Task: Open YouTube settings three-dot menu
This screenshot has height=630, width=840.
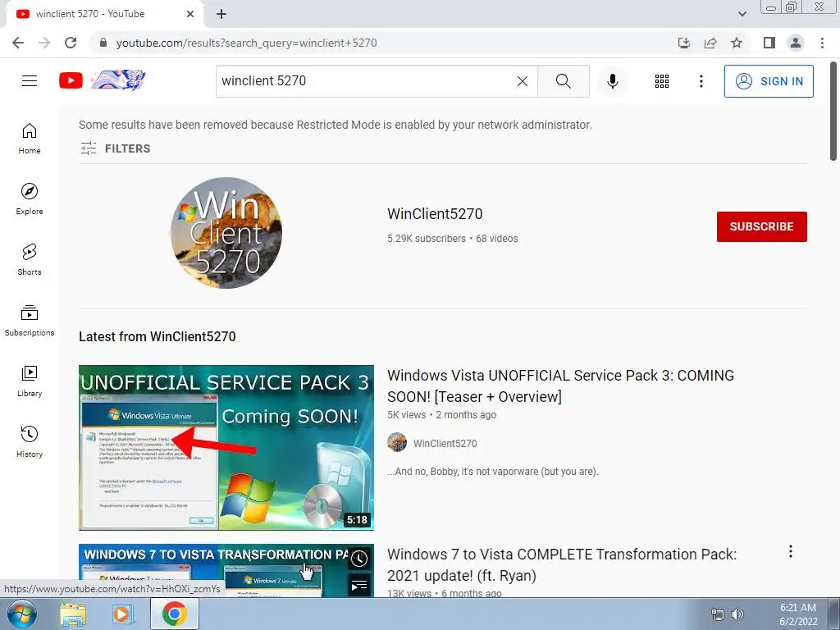Action: point(701,81)
